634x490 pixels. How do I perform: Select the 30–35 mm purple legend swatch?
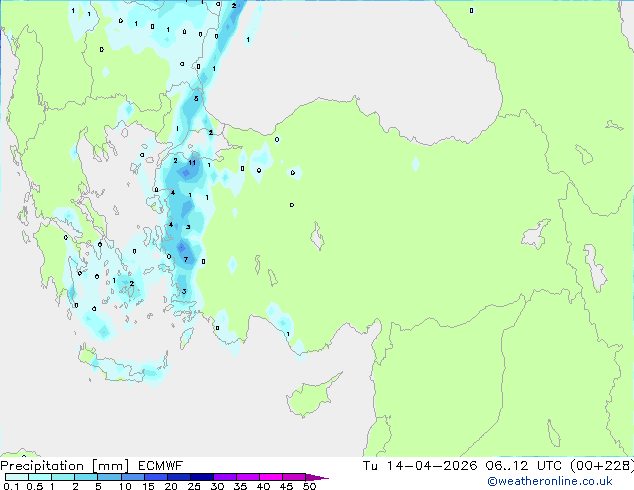tap(224, 477)
